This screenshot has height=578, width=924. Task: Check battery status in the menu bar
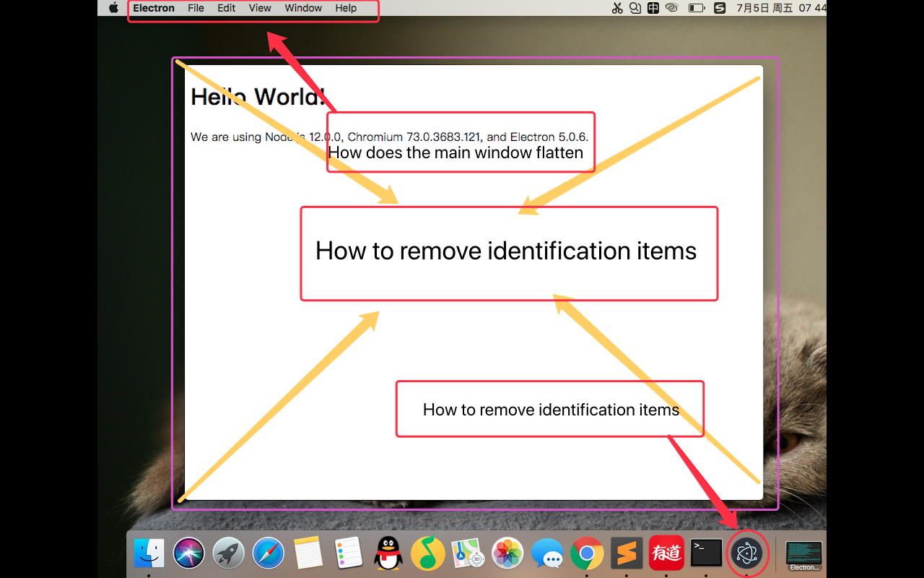(695, 8)
